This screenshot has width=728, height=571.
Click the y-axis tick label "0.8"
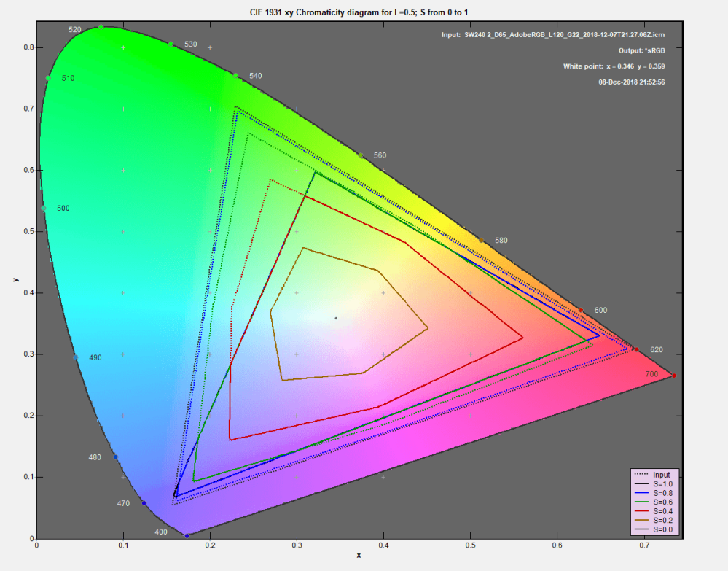tap(29, 47)
